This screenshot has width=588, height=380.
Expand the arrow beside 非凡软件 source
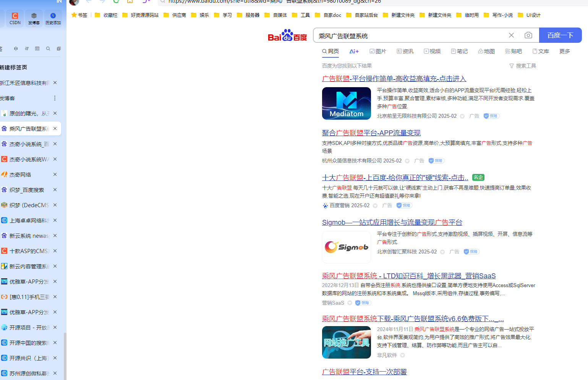[402, 355]
